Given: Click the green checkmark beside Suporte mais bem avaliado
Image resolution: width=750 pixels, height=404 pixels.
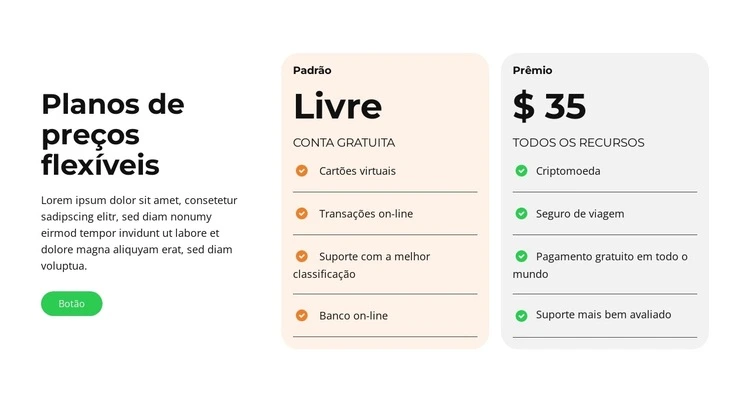Looking at the screenshot, I should 521,315.
